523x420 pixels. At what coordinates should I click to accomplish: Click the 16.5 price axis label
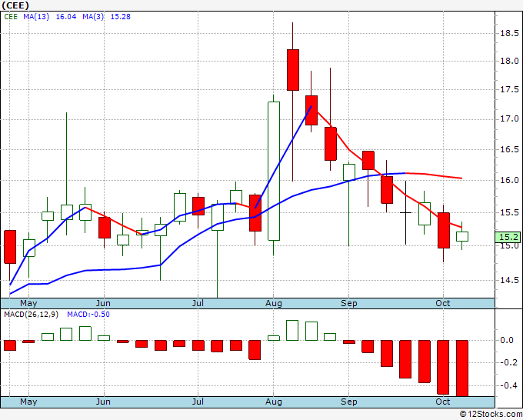(509, 149)
